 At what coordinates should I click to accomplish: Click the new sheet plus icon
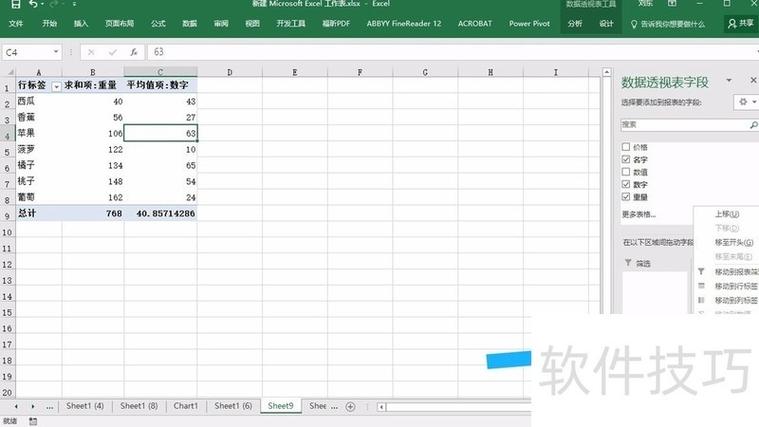(350, 407)
